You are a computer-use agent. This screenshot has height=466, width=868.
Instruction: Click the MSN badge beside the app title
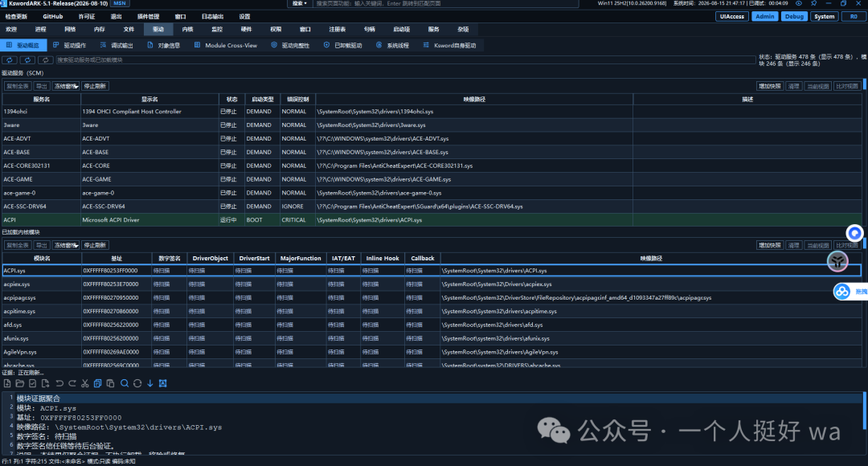pyautogui.click(x=120, y=3)
